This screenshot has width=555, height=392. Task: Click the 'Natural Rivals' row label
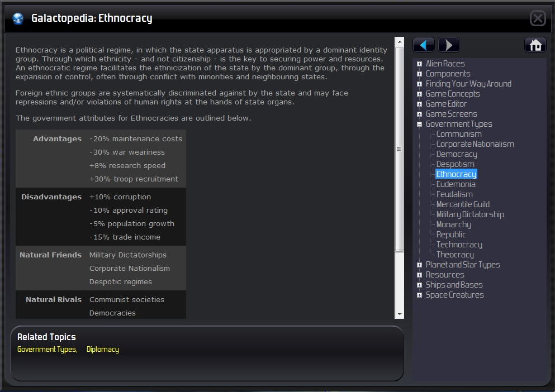[x=54, y=299]
